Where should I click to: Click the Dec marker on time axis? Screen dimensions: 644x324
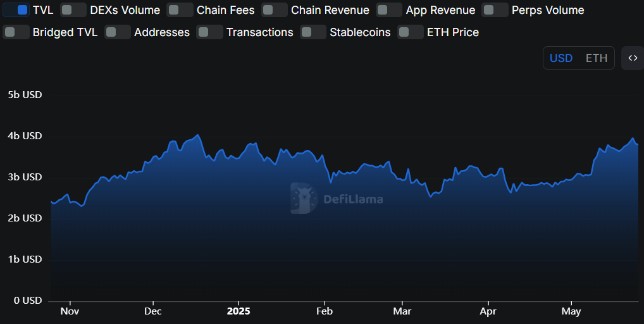[153, 311]
